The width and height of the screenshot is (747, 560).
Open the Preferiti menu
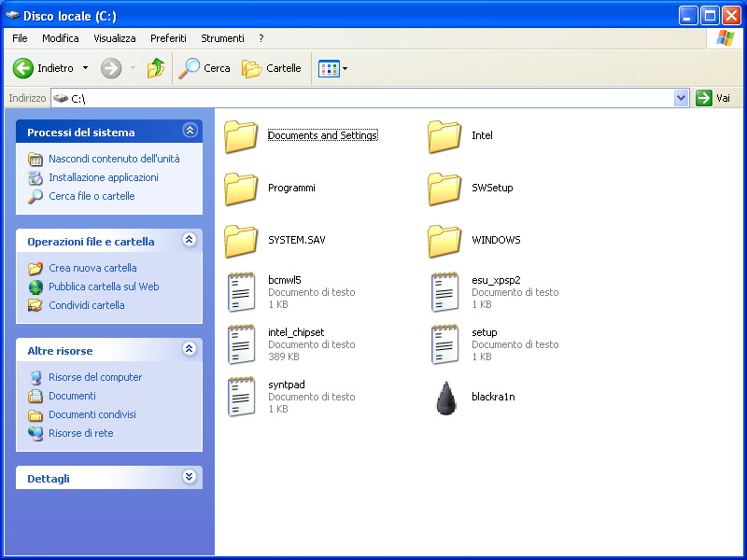coord(168,38)
